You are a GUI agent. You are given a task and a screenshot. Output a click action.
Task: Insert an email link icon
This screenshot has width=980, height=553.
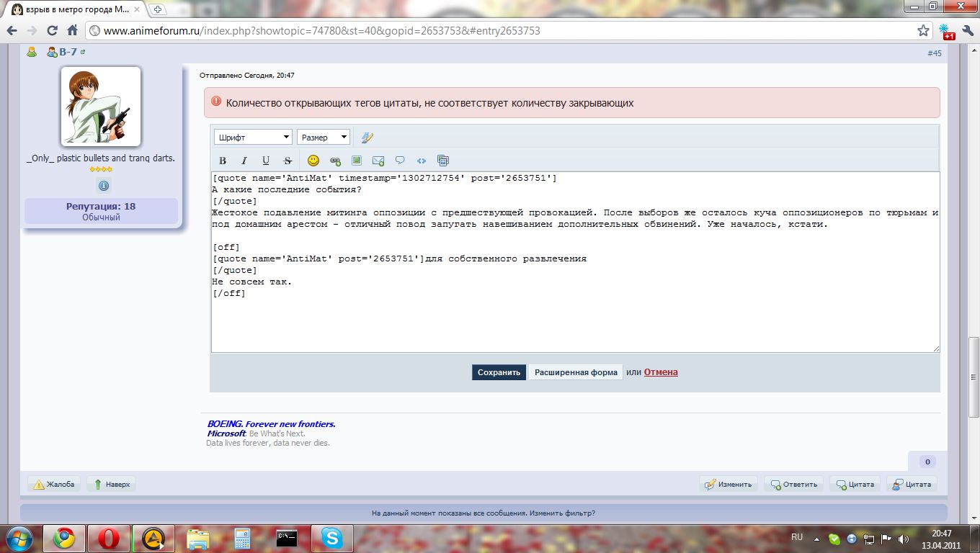[x=378, y=161]
